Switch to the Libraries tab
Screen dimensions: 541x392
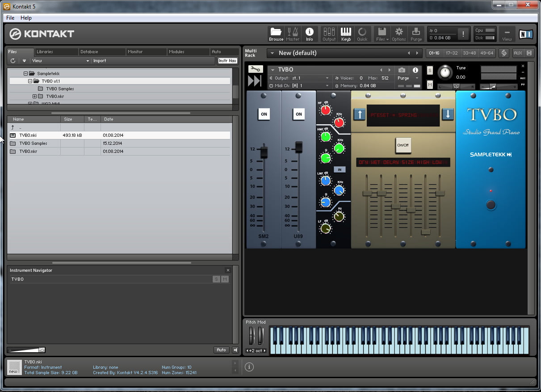point(55,52)
